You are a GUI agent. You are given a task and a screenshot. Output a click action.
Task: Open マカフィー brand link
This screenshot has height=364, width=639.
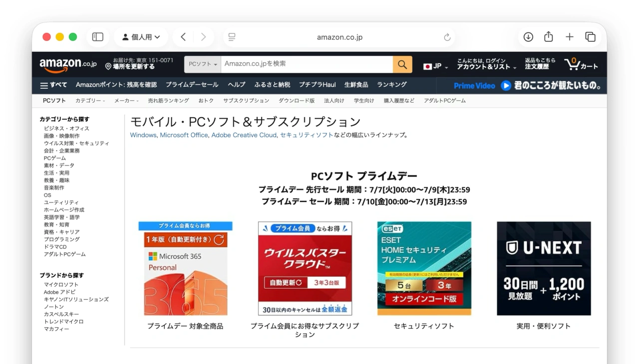56,329
